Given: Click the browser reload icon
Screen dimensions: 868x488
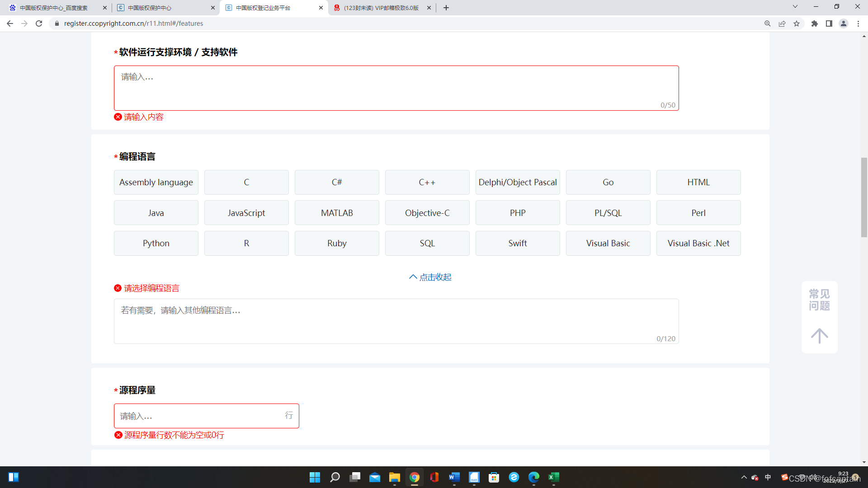Looking at the screenshot, I should (39, 23).
